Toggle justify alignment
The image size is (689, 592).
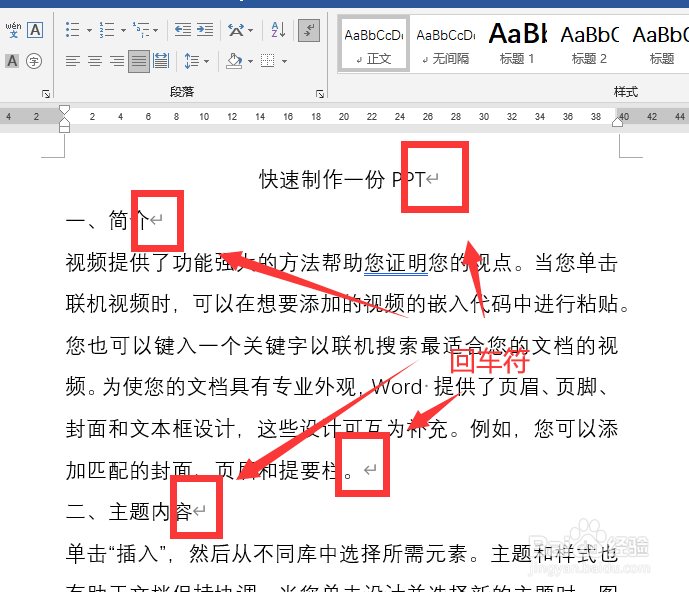139,61
